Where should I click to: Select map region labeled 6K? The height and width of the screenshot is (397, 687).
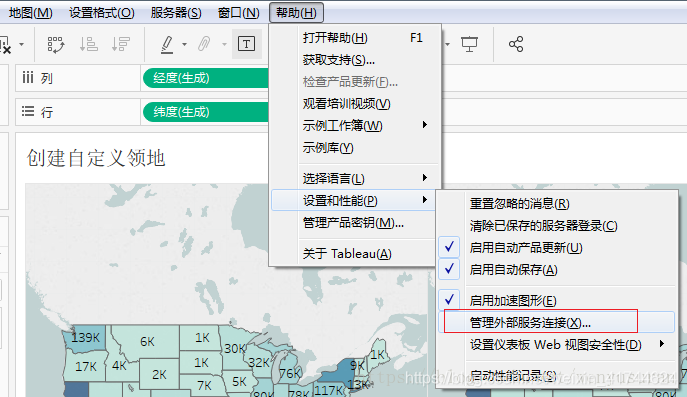[x=147, y=342]
